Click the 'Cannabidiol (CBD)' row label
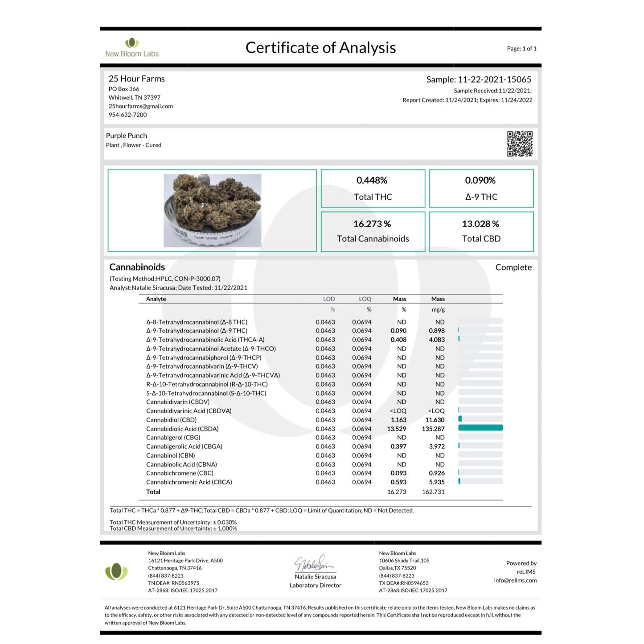The width and height of the screenshot is (644, 644). [x=171, y=420]
